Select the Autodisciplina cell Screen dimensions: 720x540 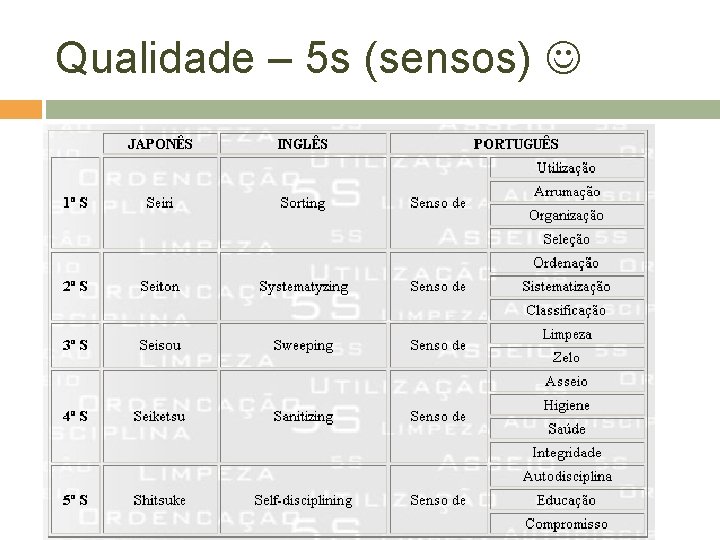click(567, 476)
